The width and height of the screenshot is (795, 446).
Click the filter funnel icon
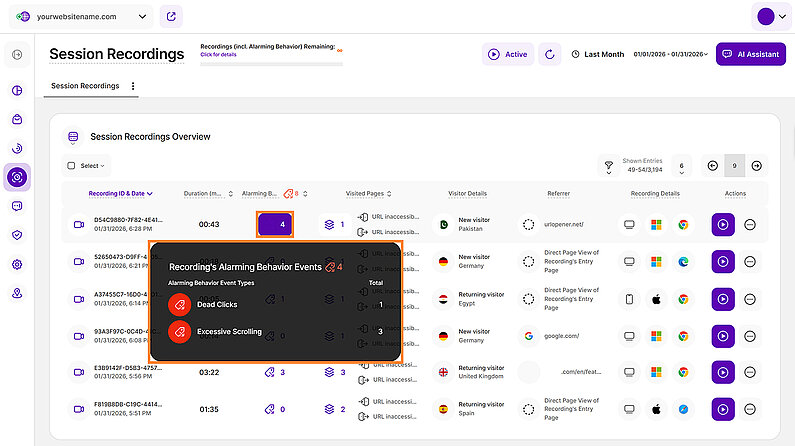tap(607, 166)
